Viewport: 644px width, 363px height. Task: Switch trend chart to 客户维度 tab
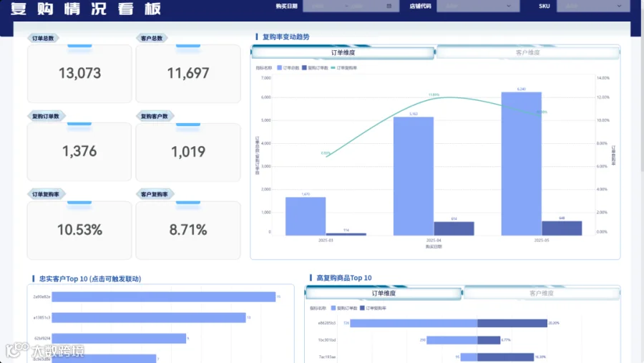point(527,52)
